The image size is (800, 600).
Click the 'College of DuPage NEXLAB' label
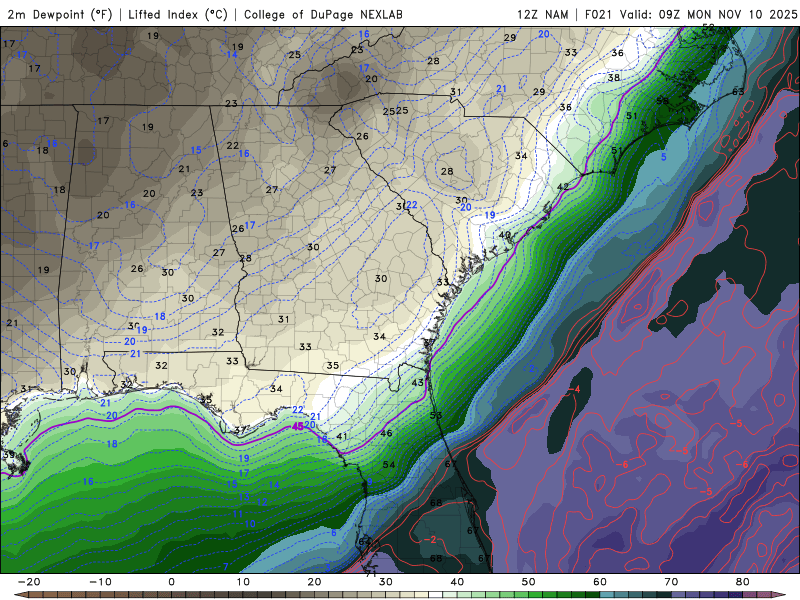(x=323, y=14)
